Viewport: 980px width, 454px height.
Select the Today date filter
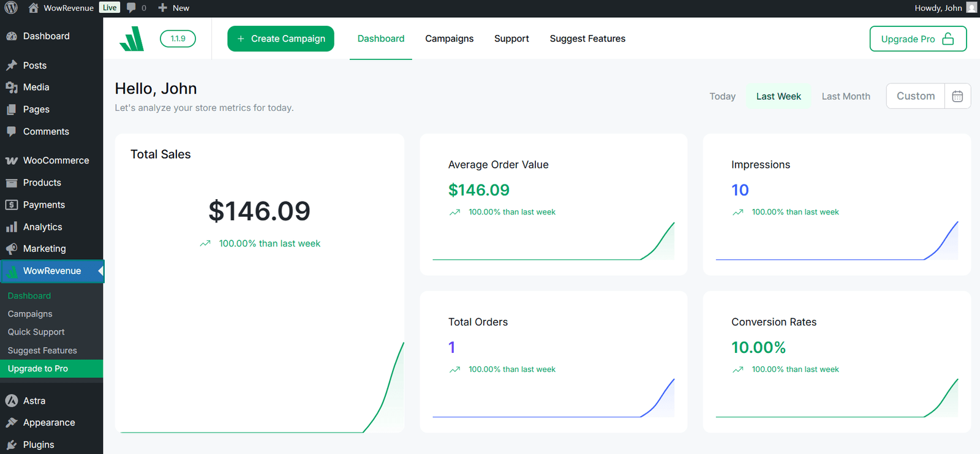pyautogui.click(x=723, y=96)
